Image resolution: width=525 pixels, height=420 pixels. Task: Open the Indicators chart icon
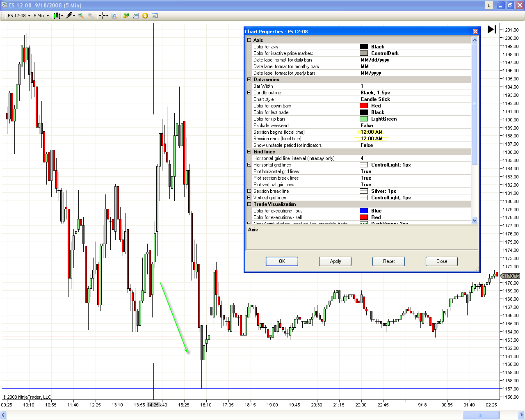click(136, 16)
